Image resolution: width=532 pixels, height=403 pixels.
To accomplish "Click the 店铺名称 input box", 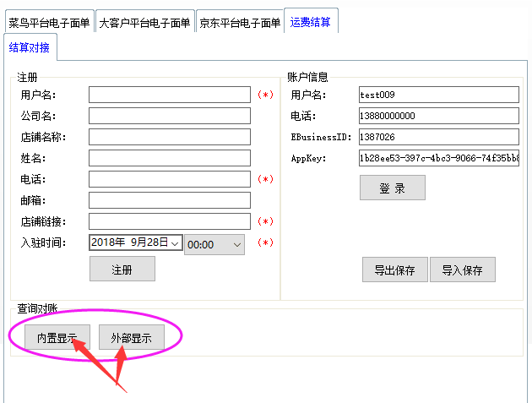I will click(169, 137).
